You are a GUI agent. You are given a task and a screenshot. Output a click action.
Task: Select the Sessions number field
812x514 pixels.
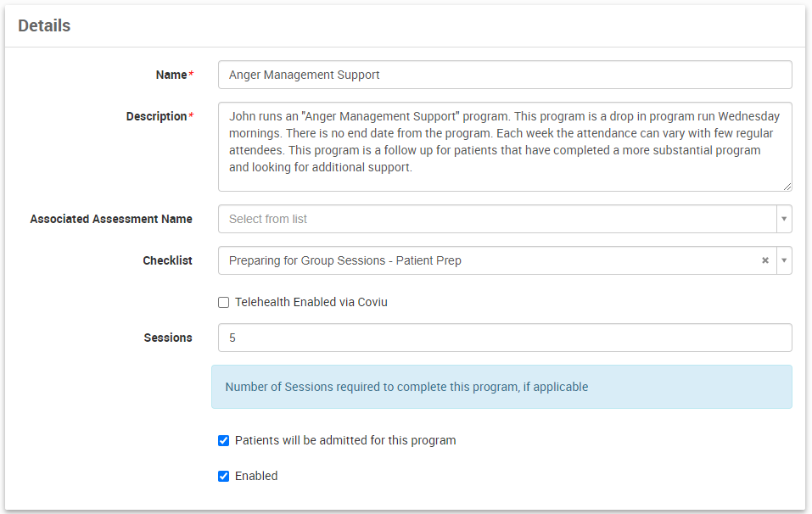(x=505, y=338)
